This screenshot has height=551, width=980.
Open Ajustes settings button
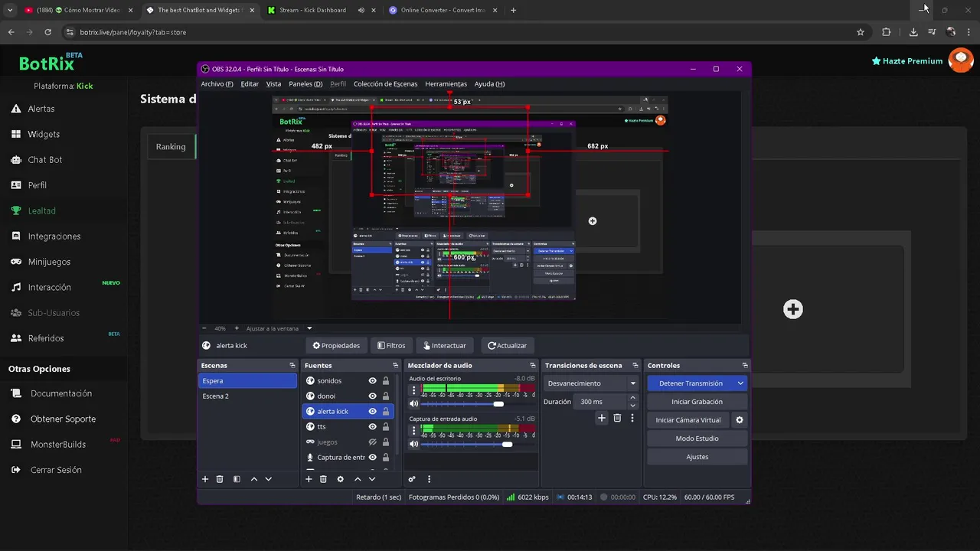pyautogui.click(x=697, y=457)
